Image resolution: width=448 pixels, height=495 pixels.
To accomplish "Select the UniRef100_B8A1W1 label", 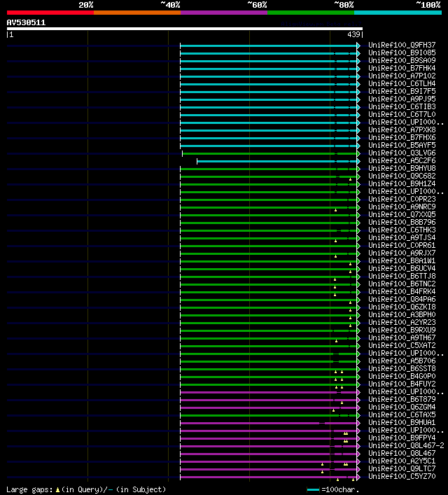I will 402,260.
